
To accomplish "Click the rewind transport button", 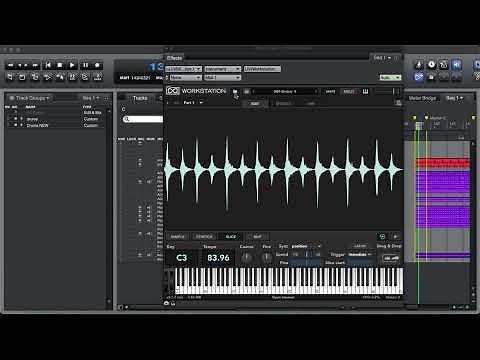I will click(x=11, y=65).
